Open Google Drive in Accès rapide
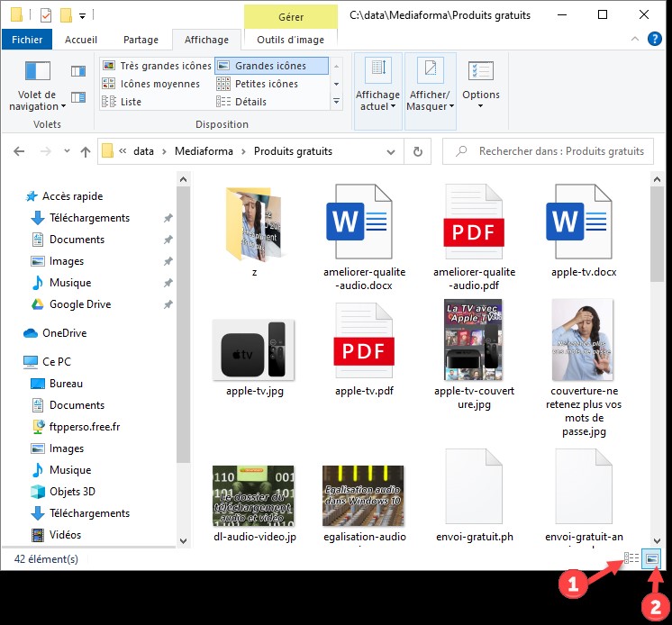The image size is (672, 625). (x=79, y=304)
